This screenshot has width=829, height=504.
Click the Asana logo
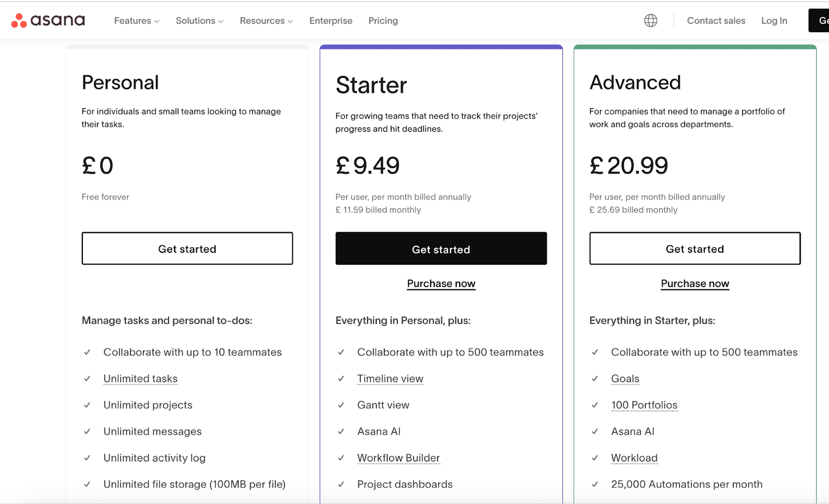48,21
